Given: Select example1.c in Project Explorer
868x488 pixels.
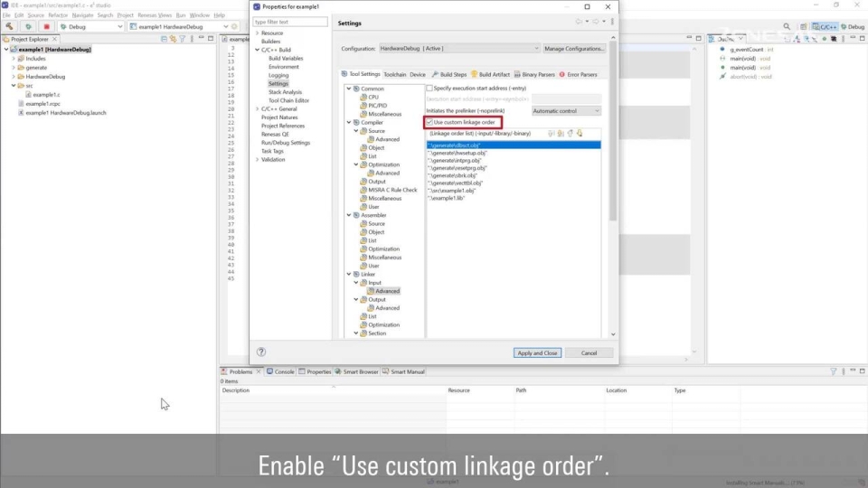Looking at the screenshot, I should pos(46,95).
